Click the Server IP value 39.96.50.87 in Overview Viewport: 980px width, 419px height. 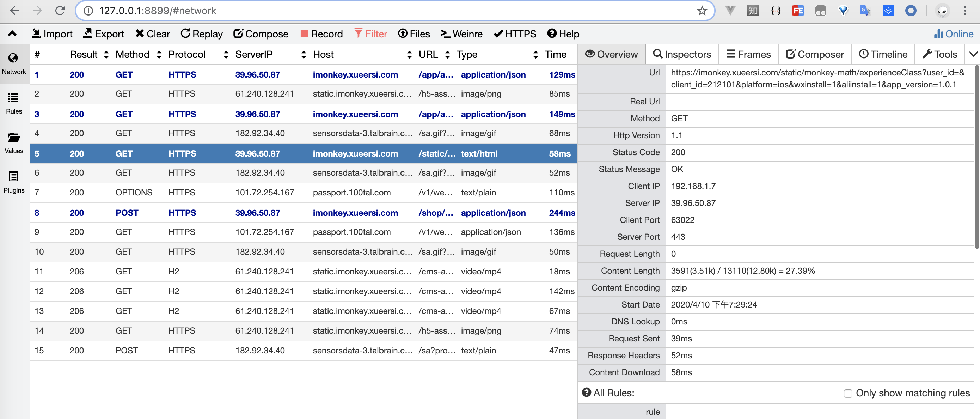click(x=693, y=203)
